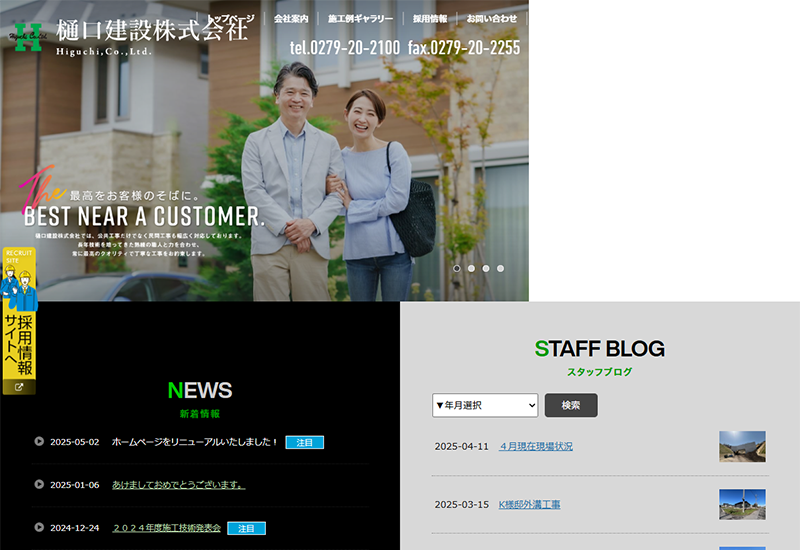Click the arrow icon beside 2025-05-02
Image resolution: width=800 pixels, height=550 pixels.
click(39, 441)
